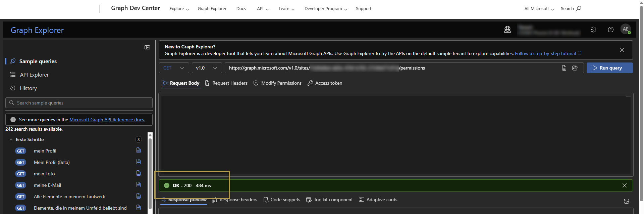
Task: Open the Modify Permissions tab
Action: tap(277, 83)
